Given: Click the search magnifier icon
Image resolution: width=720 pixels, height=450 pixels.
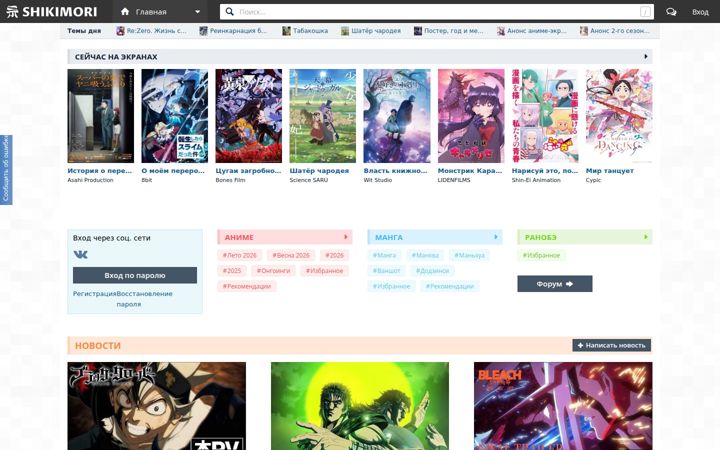Looking at the screenshot, I should (230, 11).
